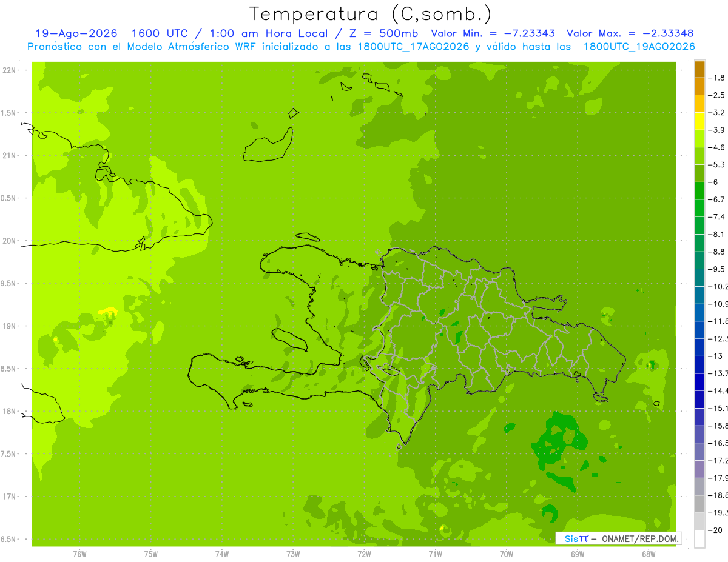Click the '21N' latitude label

pos(9,156)
